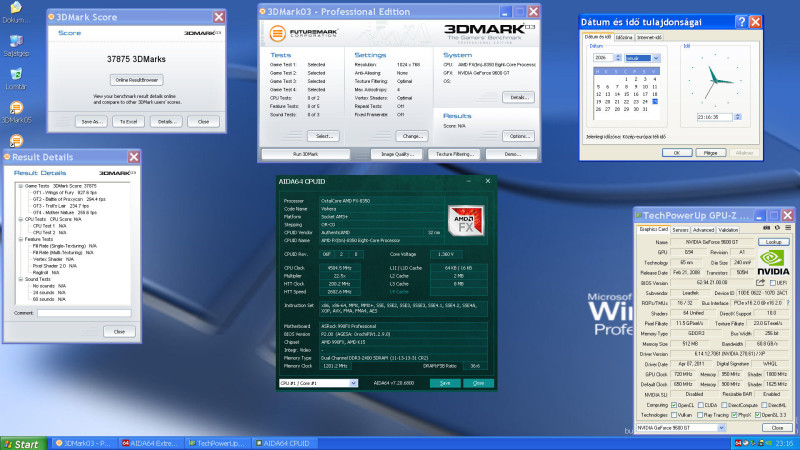The width and height of the screenshot is (800, 450).
Task: Switch to TechPowerUp taskbar item
Action: pos(217,443)
